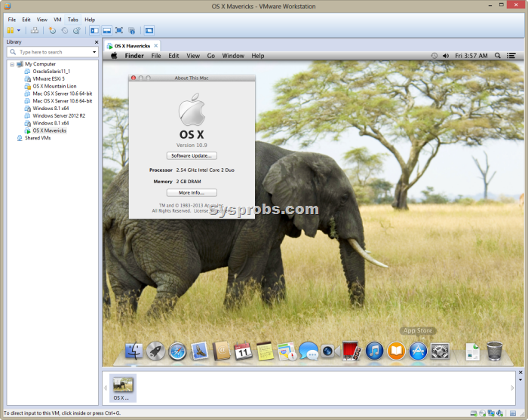Open iBooks from the Dock
Image resolution: width=528 pixels, height=420 pixels.
396,351
